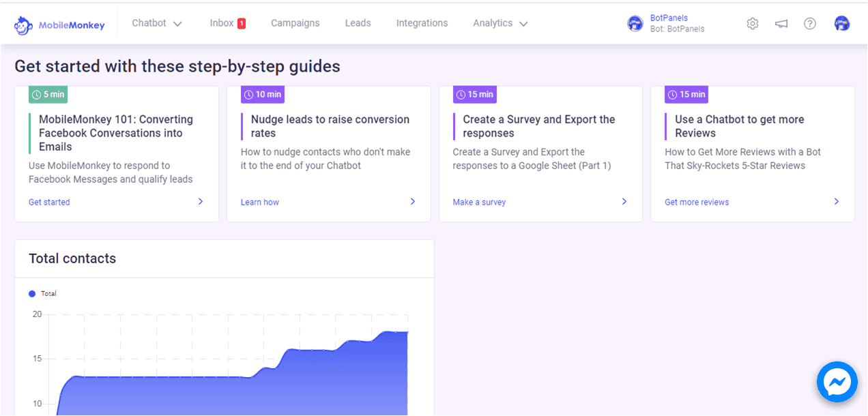Open the Leads tab

tap(358, 23)
